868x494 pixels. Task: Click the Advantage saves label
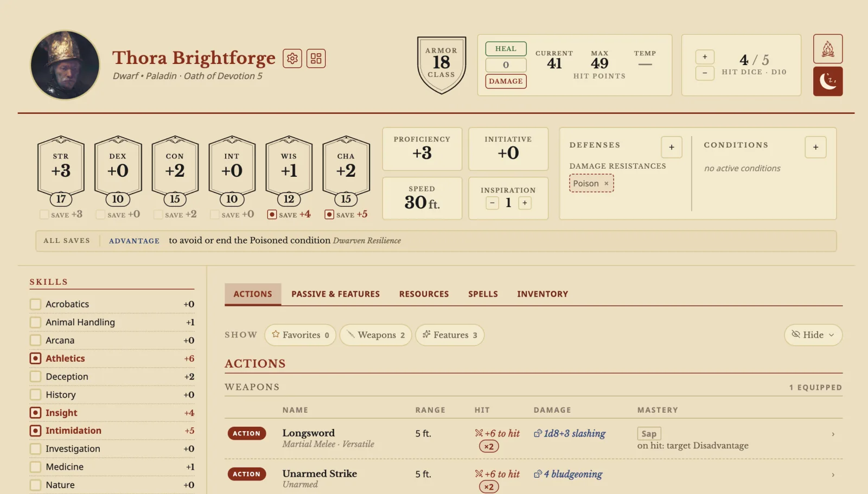pos(134,241)
